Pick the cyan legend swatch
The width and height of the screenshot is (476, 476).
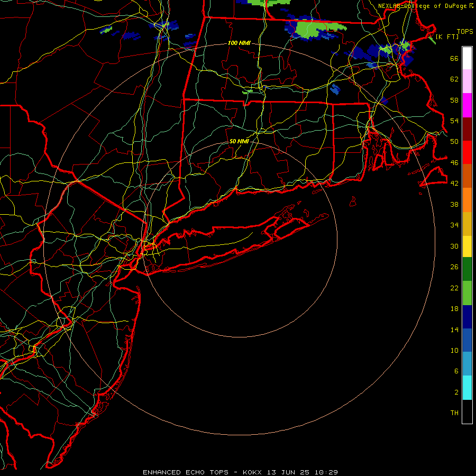pyautogui.click(x=467, y=388)
